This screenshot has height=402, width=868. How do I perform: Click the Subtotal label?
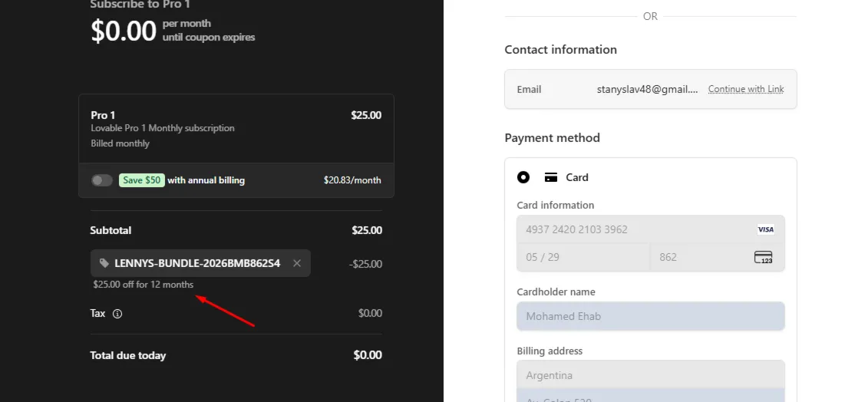click(111, 230)
